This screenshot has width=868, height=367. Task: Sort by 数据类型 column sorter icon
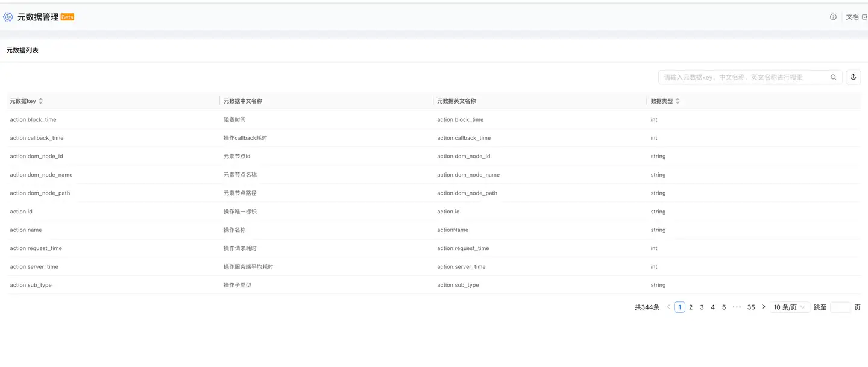coord(678,101)
